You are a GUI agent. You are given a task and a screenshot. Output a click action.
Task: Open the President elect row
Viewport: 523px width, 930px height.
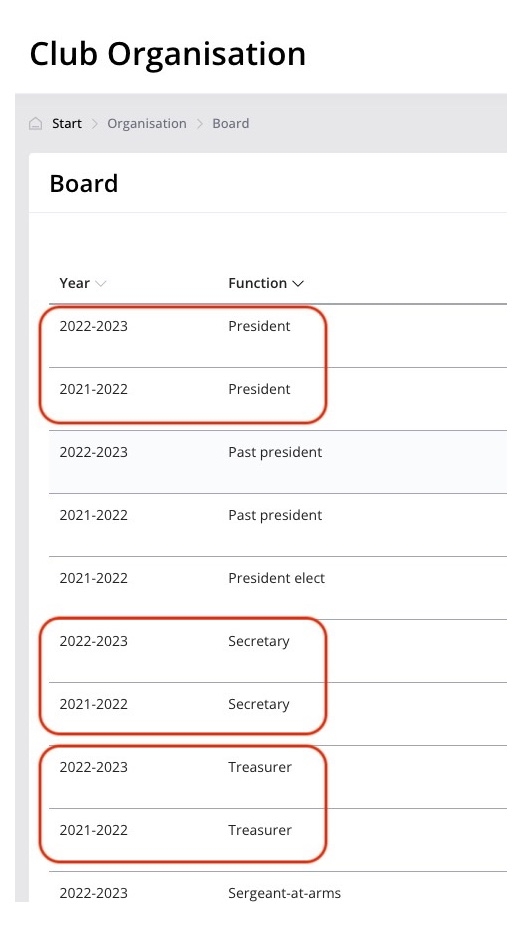278,587
